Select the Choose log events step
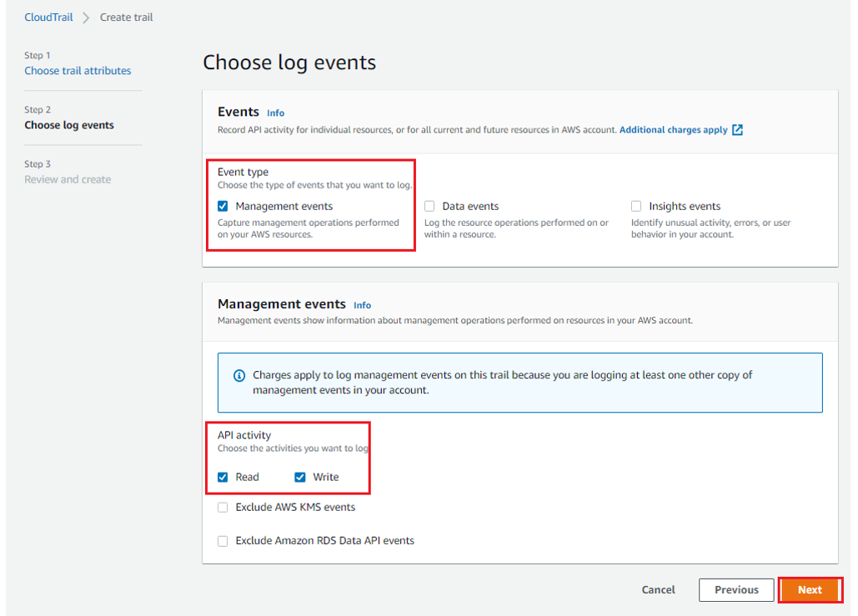The width and height of the screenshot is (858, 616). coord(69,125)
